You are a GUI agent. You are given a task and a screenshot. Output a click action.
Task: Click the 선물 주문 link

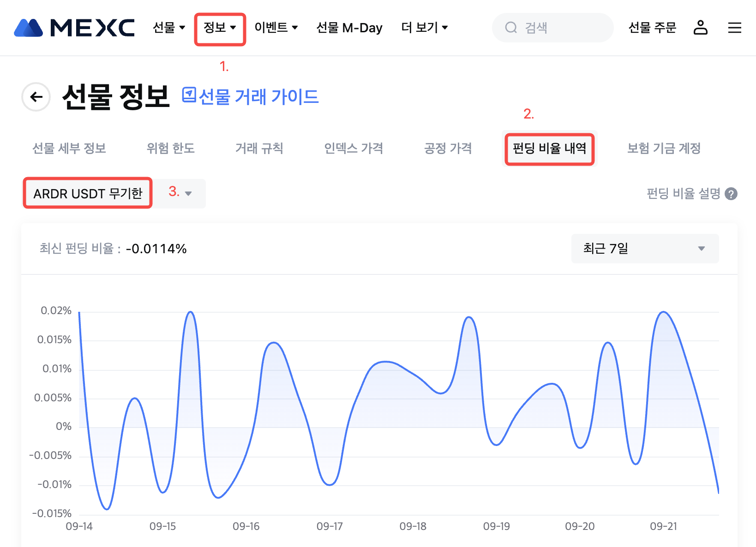(x=652, y=28)
